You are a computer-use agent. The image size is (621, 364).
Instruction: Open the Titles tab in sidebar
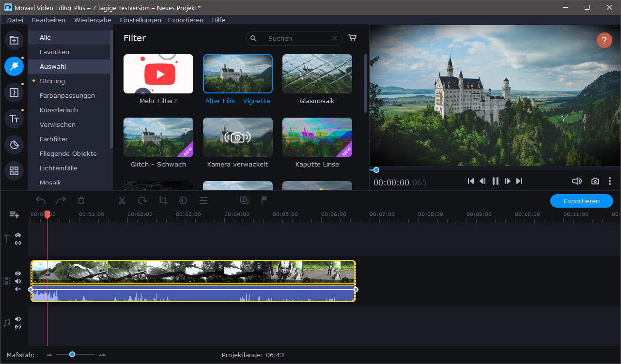pos(14,118)
